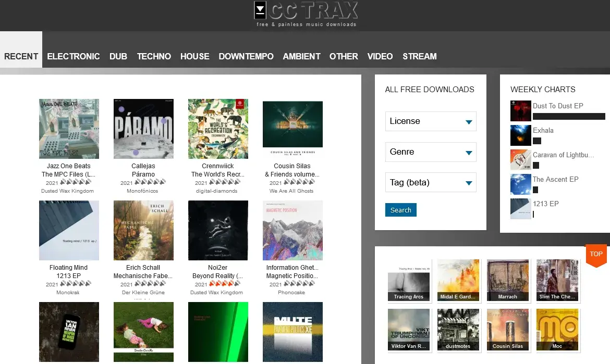
Task: Click rating icons under Magnetic Position
Action: coord(299,284)
